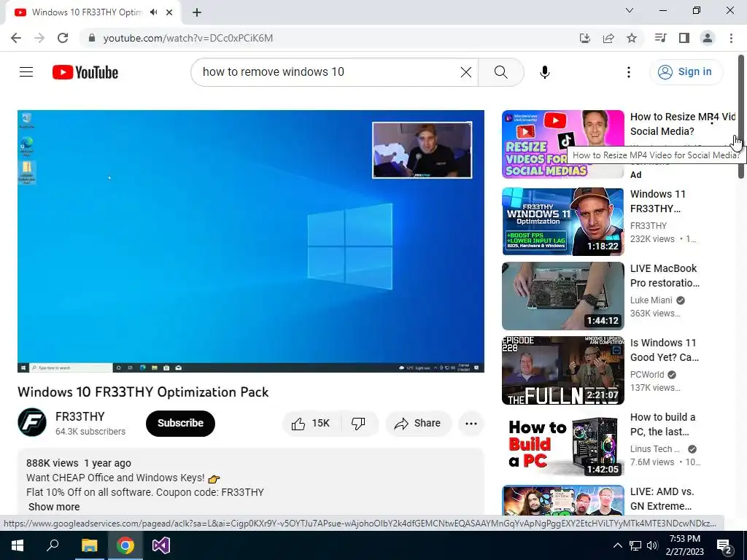
Task: Open Windows 11 FR33THY title link
Action: click(x=658, y=201)
